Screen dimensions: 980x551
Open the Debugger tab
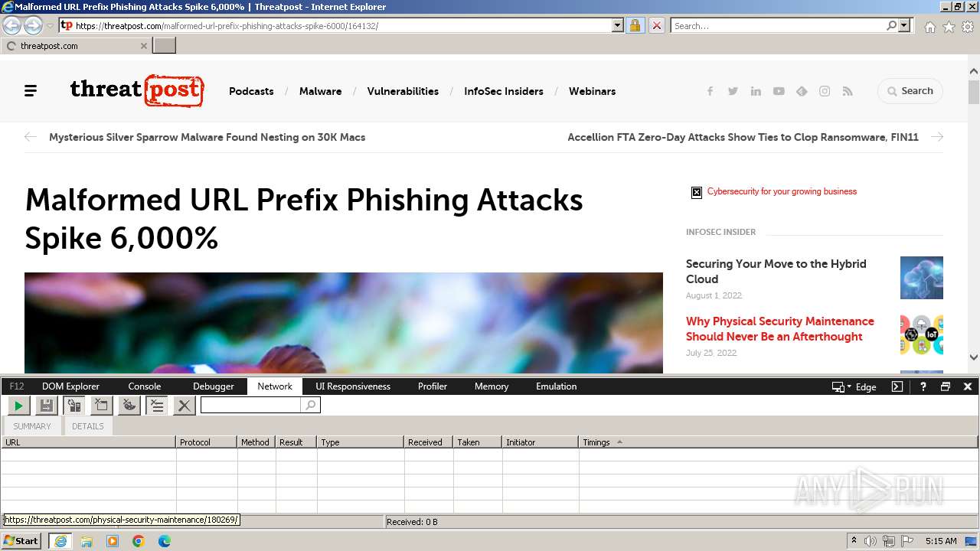(x=214, y=386)
